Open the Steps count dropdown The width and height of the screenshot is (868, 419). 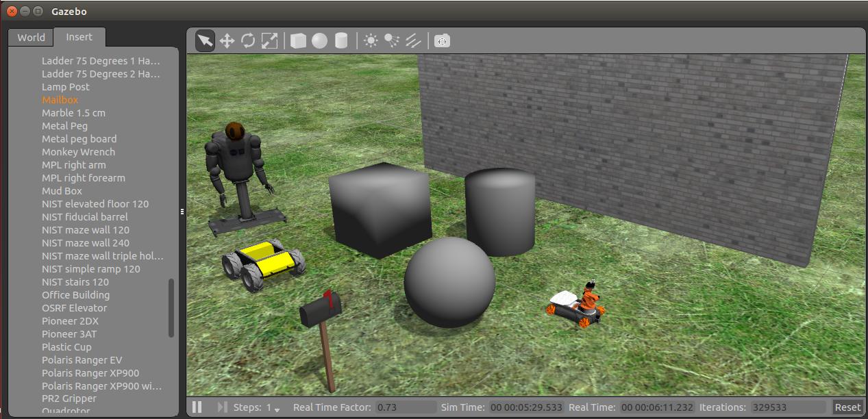pyautogui.click(x=273, y=407)
